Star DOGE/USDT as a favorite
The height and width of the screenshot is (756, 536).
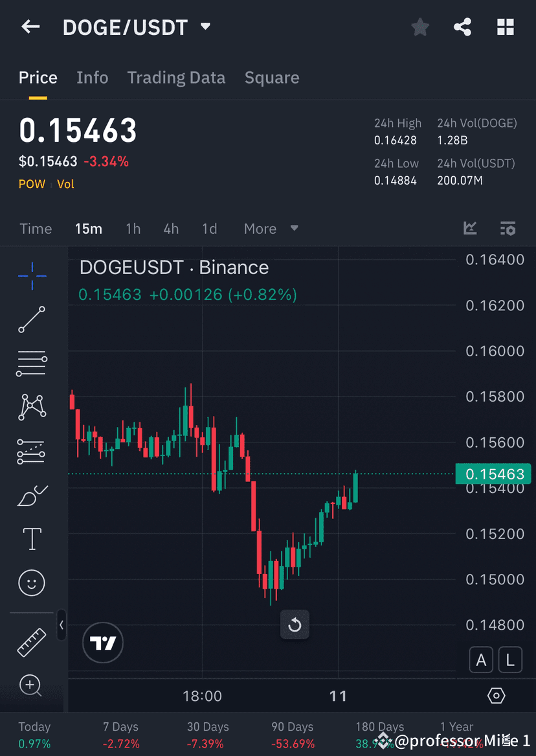(419, 27)
